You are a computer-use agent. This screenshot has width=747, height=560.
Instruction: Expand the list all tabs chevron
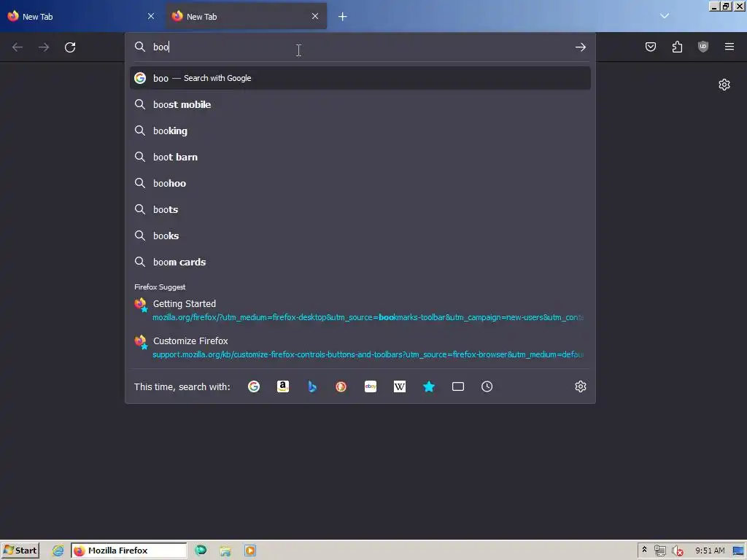[665, 16]
